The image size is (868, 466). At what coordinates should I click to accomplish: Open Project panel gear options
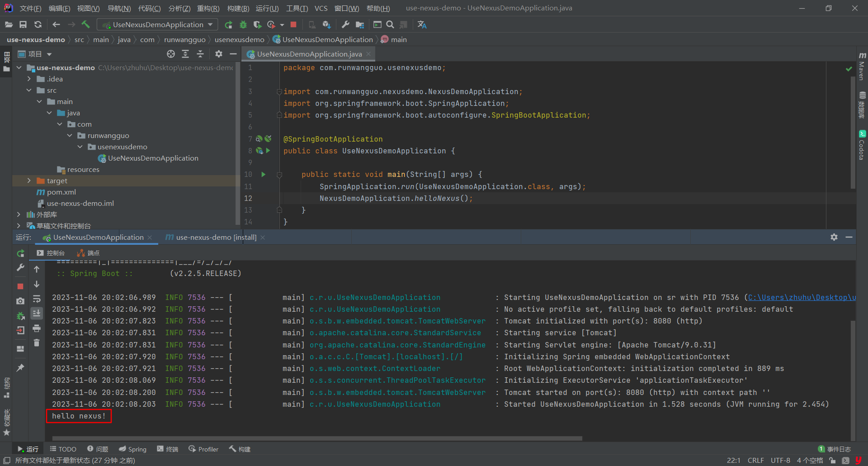tap(219, 54)
